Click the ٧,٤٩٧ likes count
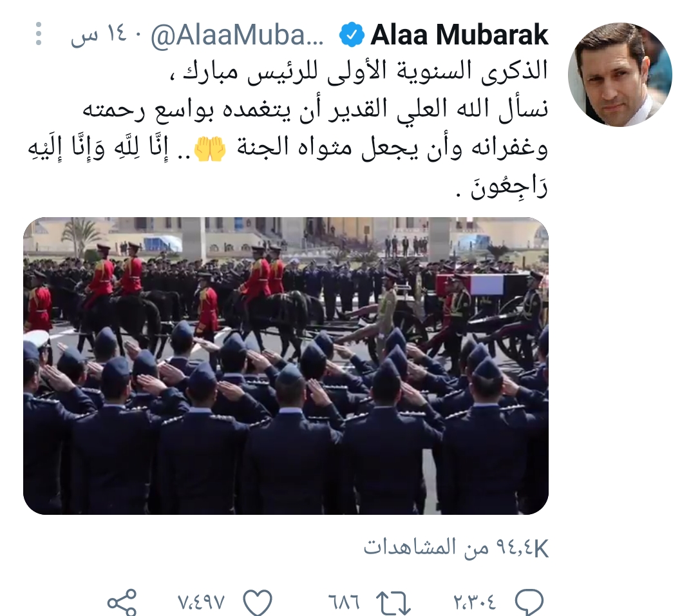Image resolution: width=691 pixels, height=616 pixels. 202,602
